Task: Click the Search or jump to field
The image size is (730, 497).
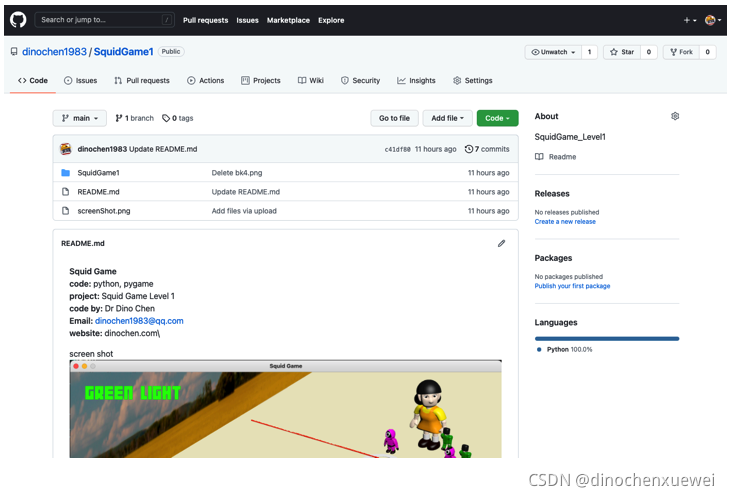Action: coord(104,20)
